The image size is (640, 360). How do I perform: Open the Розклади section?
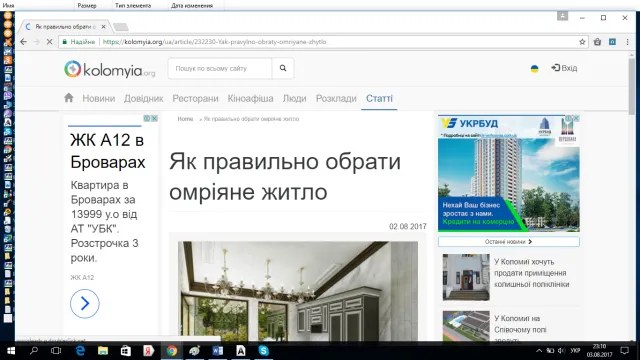point(336,98)
